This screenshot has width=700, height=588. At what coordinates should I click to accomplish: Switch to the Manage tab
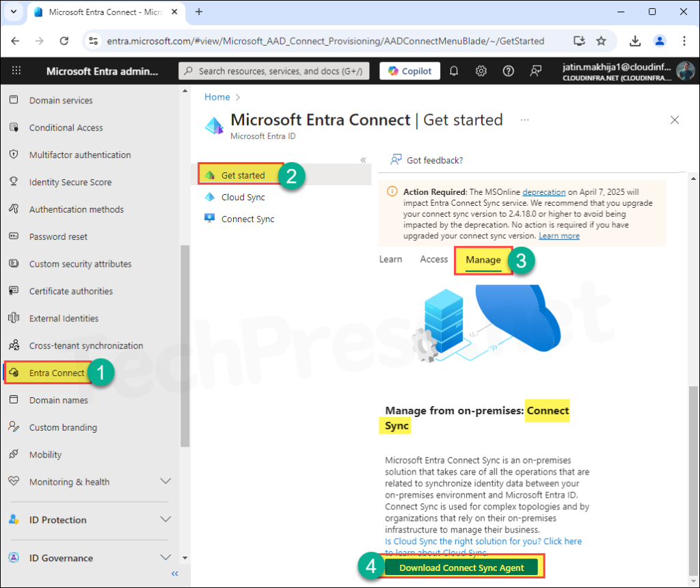(x=483, y=260)
